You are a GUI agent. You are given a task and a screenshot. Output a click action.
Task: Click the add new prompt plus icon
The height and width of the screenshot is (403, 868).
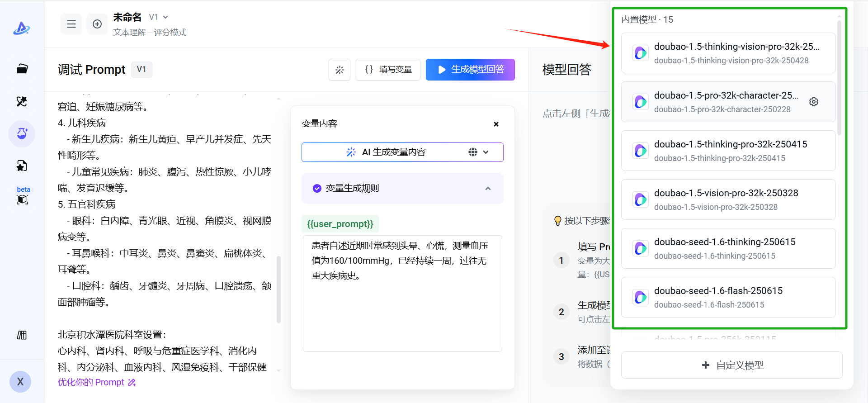pyautogui.click(x=97, y=24)
